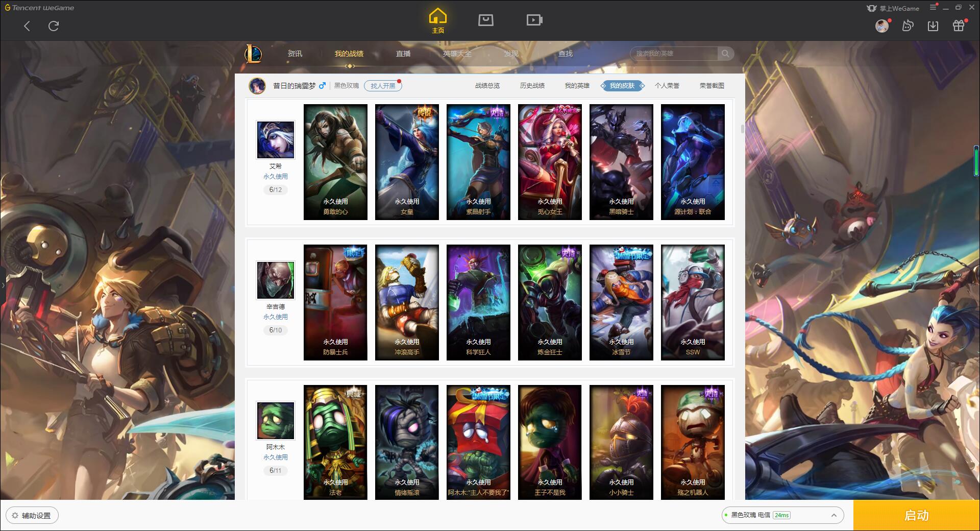980x531 pixels.
Task: Open the SSW skin card
Action: click(x=693, y=303)
